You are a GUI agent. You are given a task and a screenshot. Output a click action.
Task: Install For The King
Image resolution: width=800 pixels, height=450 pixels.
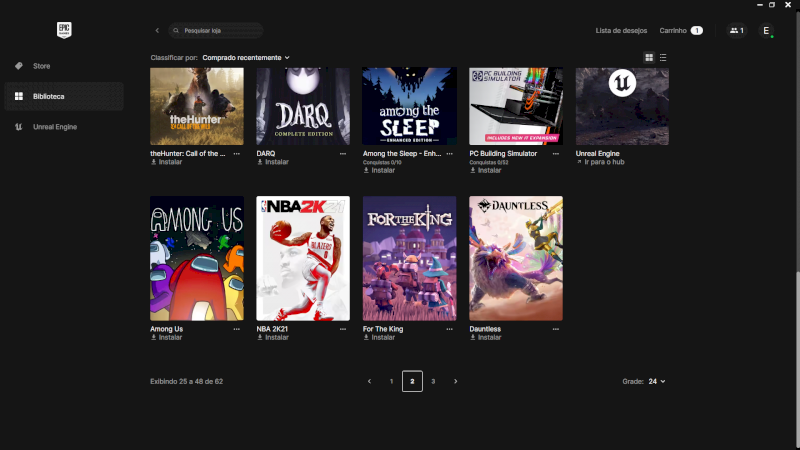[379, 337]
